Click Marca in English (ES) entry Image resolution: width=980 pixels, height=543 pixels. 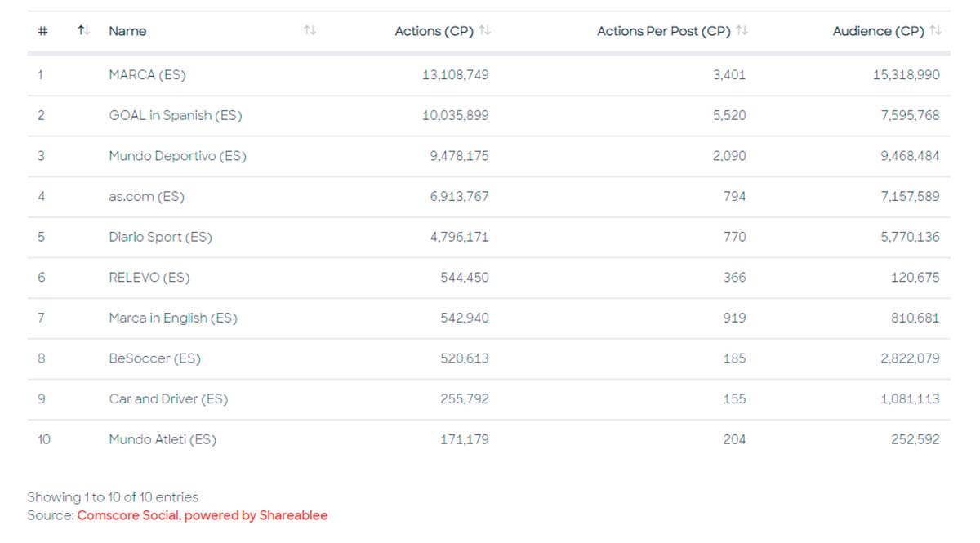point(172,318)
